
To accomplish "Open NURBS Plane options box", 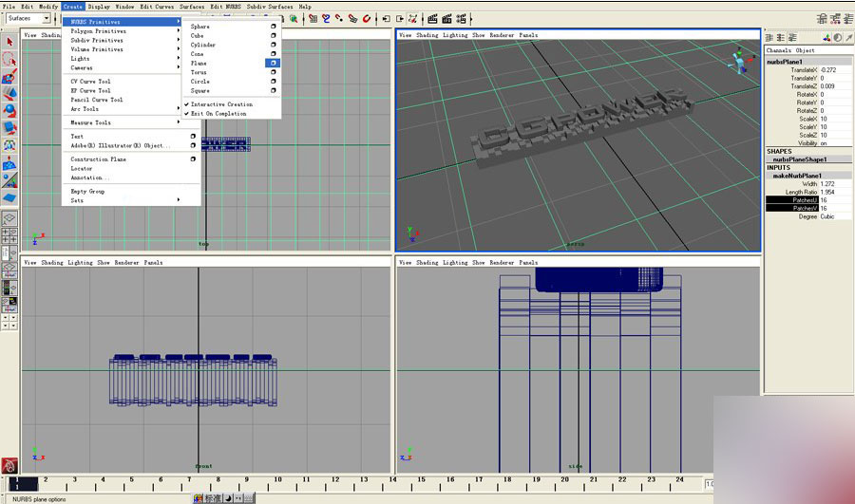I will [x=273, y=64].
